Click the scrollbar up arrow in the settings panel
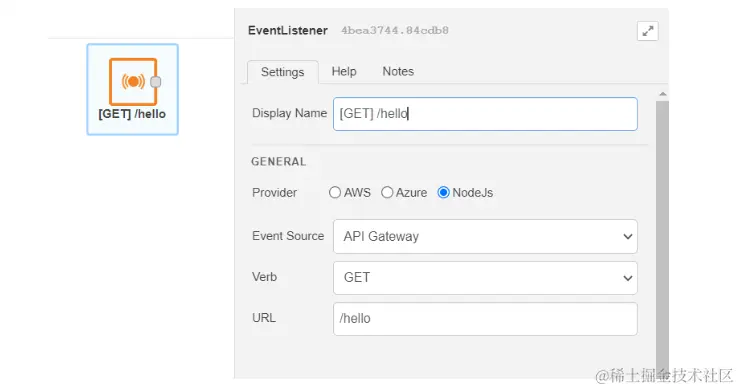Viewport: 739px width, 390px height. click(x=663, y=94)
